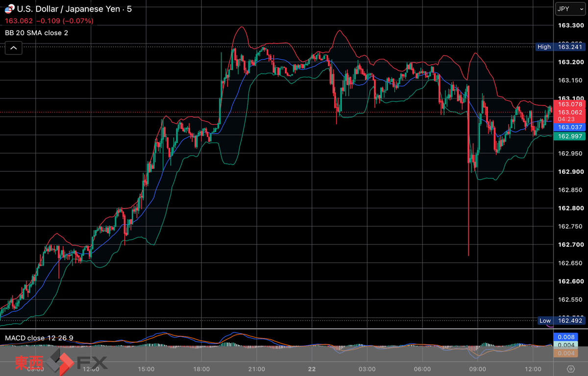Viewport: 588px width, 376px height.
Task: Click the blue 163.037 basis price tag
Action: pyautogui.click(x=569, y=127)
